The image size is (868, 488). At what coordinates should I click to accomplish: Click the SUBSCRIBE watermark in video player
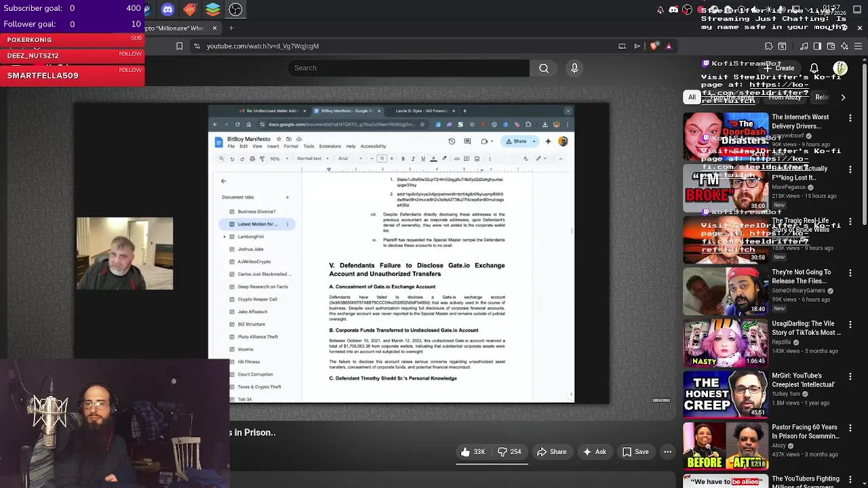(661, 400)
